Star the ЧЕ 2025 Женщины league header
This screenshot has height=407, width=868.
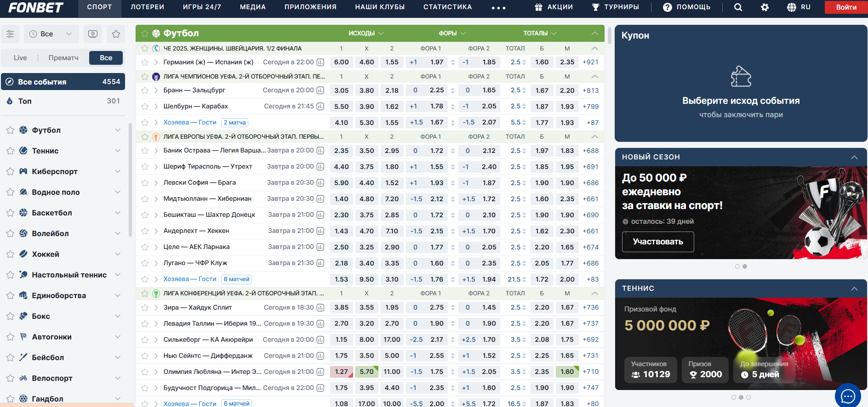click(145, 48)
